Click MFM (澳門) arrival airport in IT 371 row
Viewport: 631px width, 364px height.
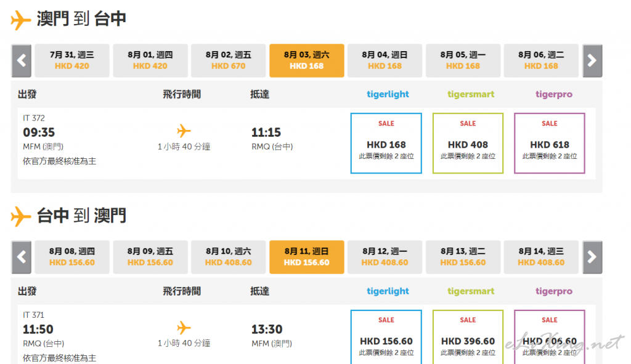pos(272,344)
